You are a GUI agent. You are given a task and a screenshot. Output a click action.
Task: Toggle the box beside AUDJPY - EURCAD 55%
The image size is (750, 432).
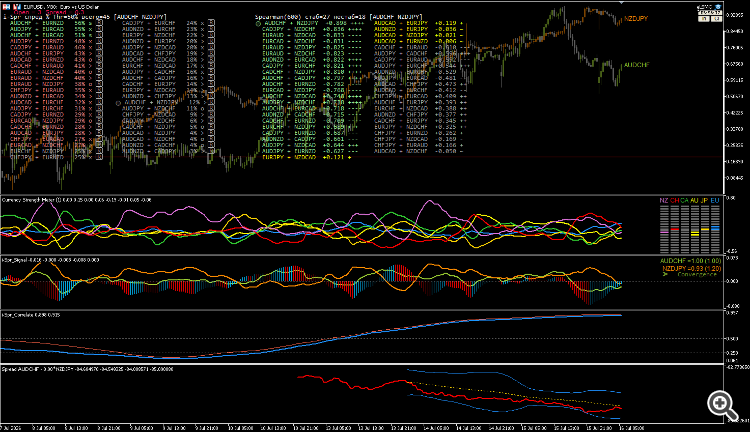99,29
